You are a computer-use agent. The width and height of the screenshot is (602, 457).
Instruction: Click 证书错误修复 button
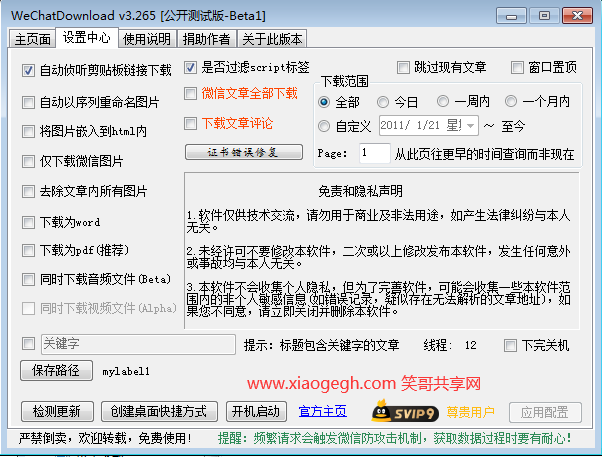(244, 152)
